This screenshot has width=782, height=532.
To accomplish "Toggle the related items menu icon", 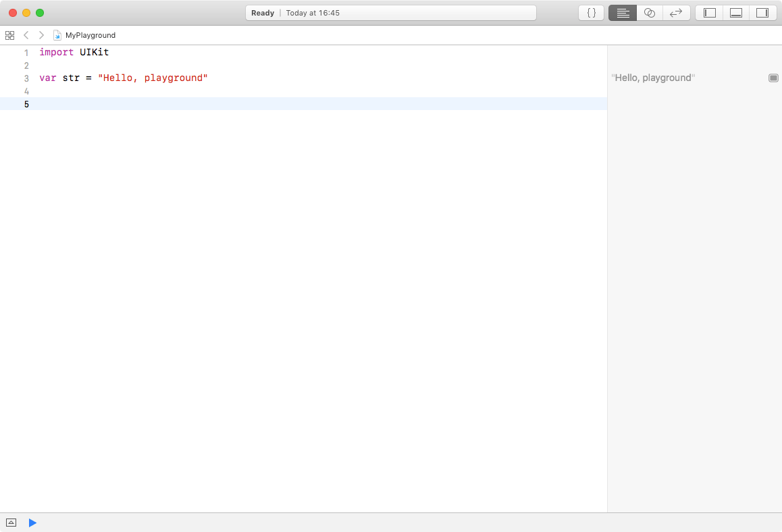I will (x=9, y=34).
